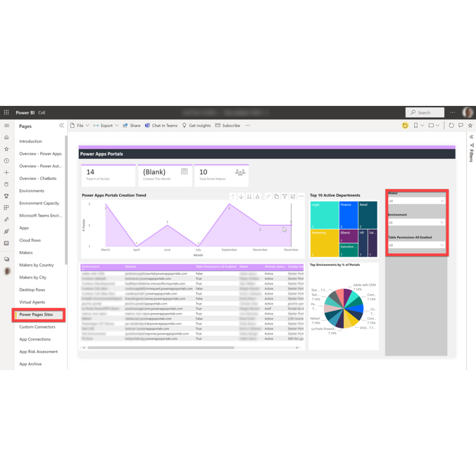Expand all down one hierarchy level
Viewport: 476px width, 476px height.
coord(258,196)
